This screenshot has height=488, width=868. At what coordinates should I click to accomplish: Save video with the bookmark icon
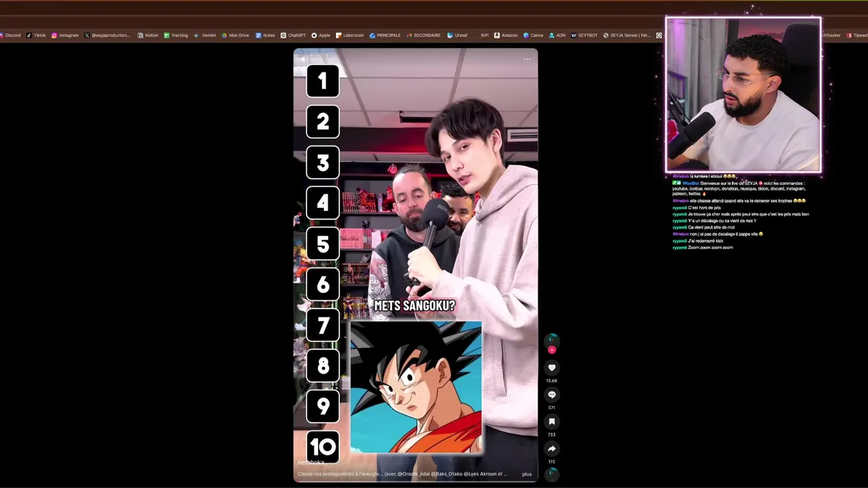pyautogui.click(x=551, y=422)
